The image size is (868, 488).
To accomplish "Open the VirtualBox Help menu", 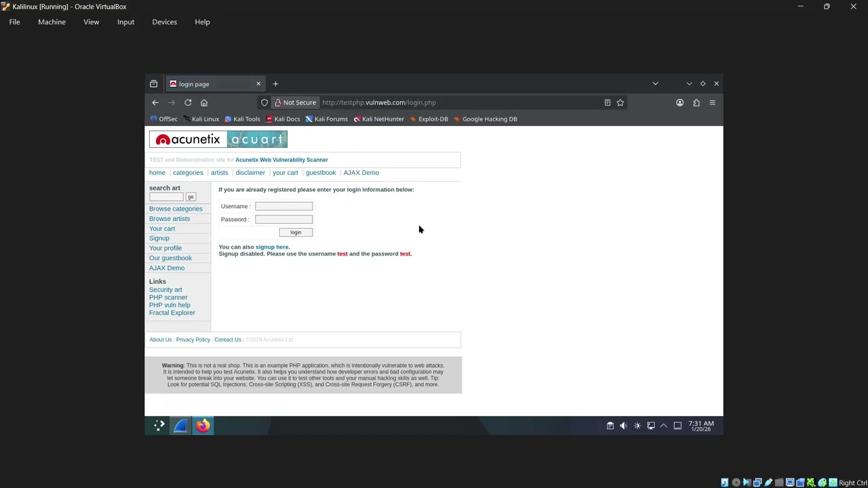I will pos(202,22).
